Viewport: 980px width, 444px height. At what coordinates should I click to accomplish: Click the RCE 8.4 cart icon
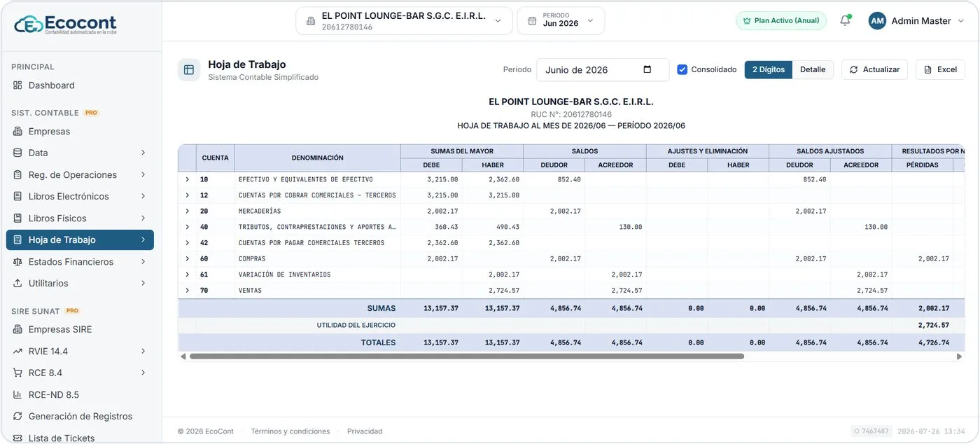[x=17, y=373]
